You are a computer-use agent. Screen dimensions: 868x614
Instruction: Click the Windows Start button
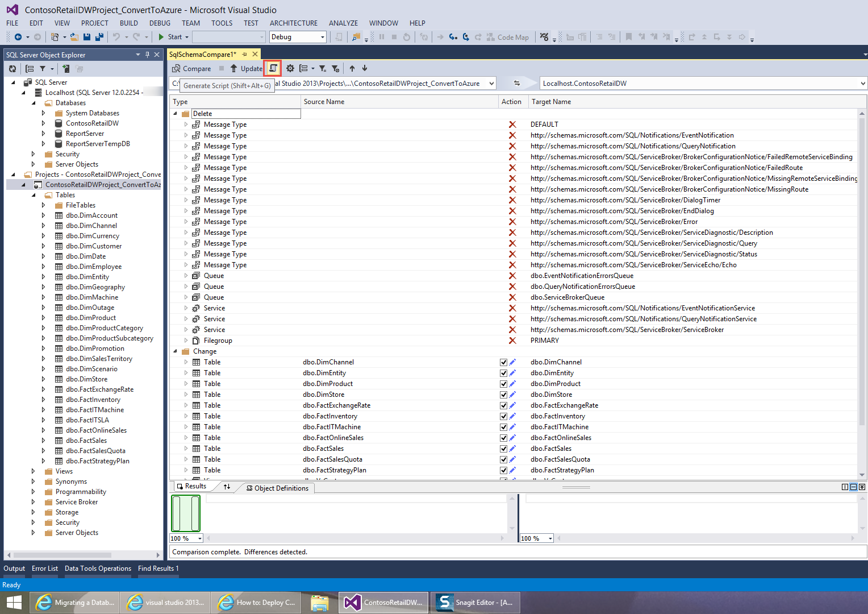click(x=14, y=603)
